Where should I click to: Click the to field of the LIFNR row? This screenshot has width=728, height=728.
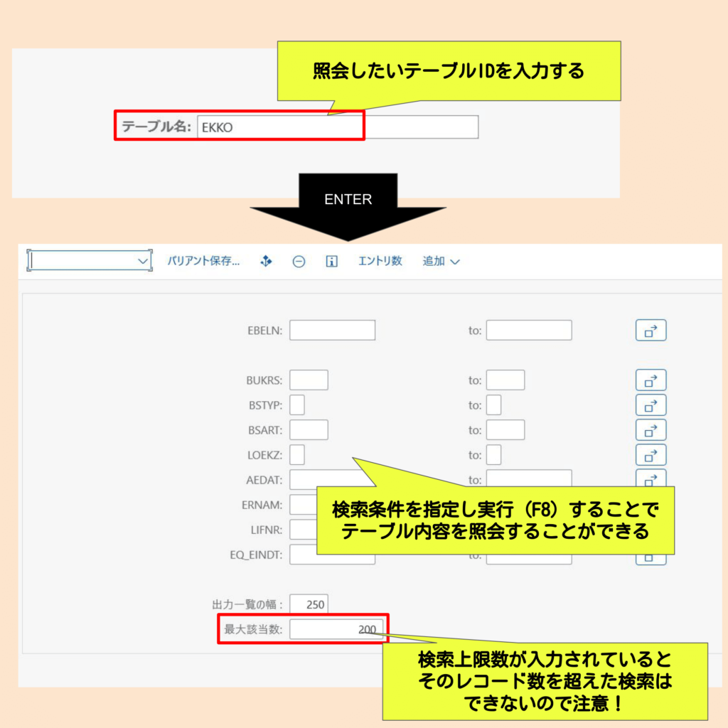coord(528,528)
